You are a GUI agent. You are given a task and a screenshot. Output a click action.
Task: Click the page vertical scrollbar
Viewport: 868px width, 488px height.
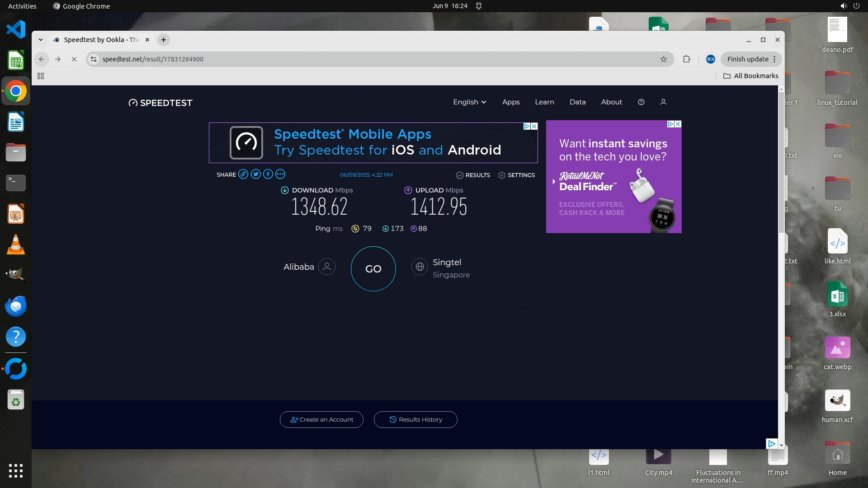click(x=781, y=163)
